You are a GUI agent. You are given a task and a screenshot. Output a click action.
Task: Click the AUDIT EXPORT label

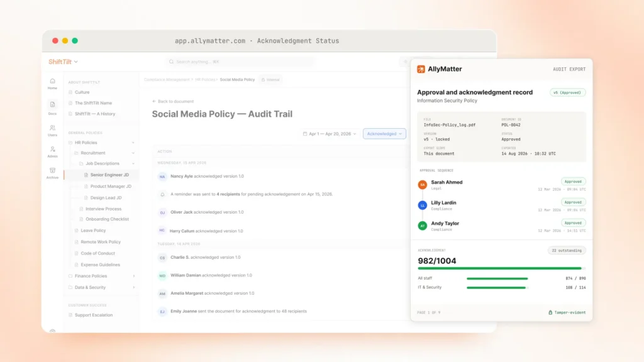tap(569, 69)
